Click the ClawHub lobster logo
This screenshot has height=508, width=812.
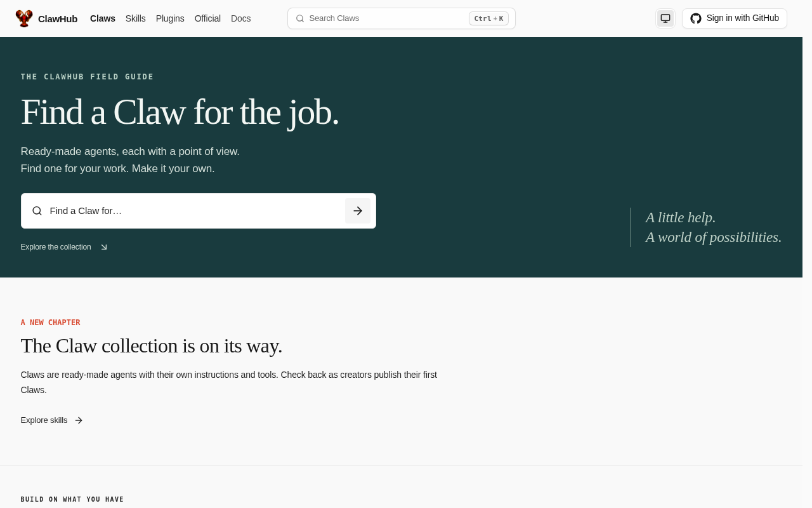[24, 18]
